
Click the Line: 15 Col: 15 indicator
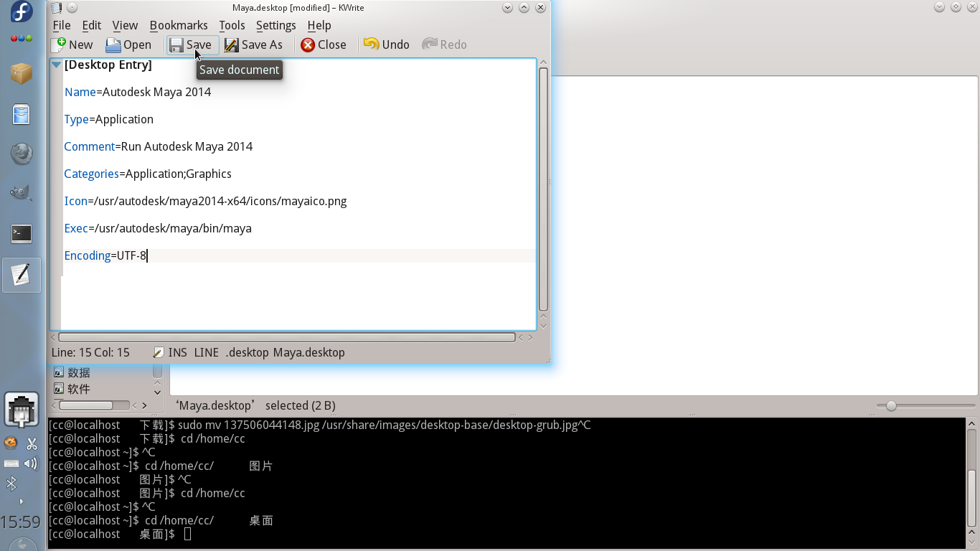pos(90,353)
